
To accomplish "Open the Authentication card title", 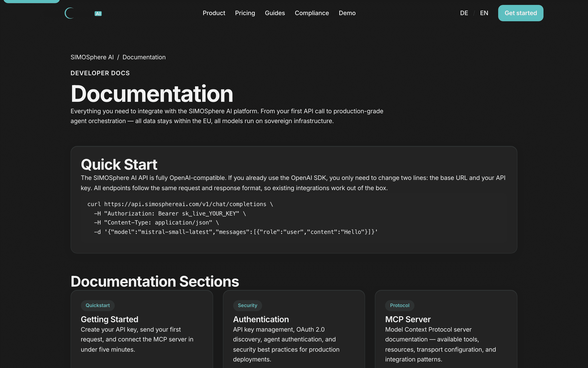I will pos(261,319).
